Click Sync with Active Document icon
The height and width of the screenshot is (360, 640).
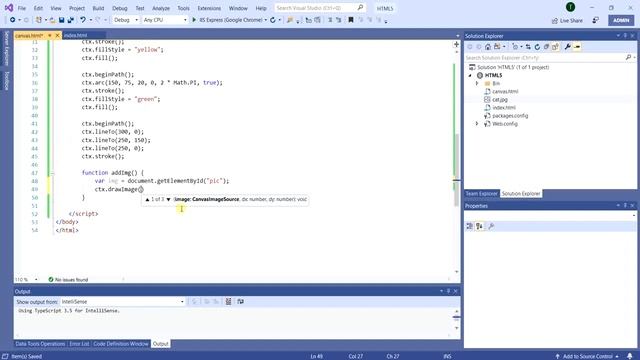[x=528, y=47]
